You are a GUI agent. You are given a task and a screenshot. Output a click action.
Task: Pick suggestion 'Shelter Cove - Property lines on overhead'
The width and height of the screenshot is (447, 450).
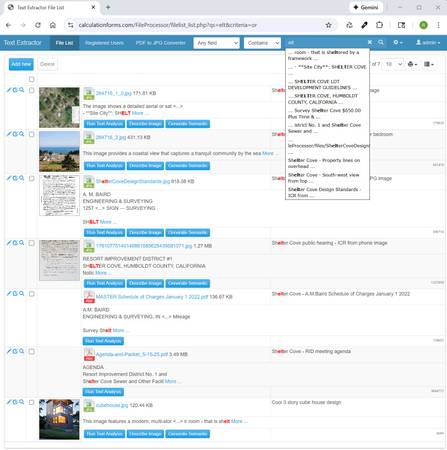pos(327,163)
